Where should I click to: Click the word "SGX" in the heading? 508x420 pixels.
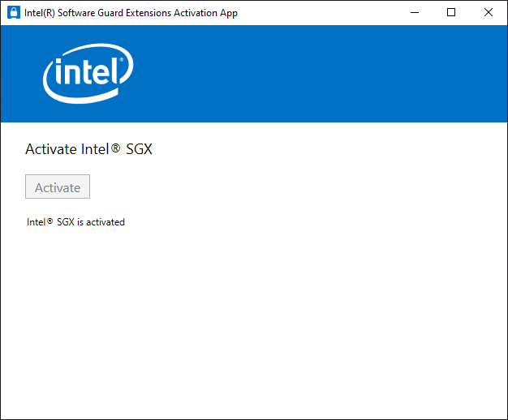pos(139,149)
